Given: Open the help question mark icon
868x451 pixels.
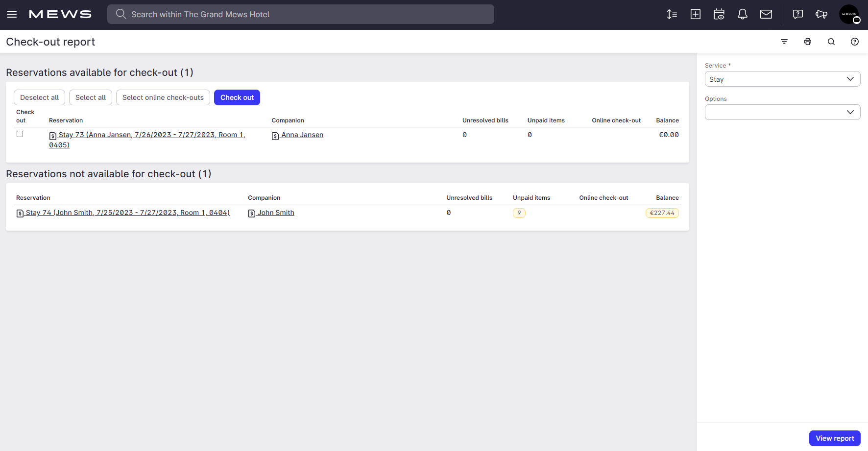Looking at the screenshot, I should tap(855, 42).
